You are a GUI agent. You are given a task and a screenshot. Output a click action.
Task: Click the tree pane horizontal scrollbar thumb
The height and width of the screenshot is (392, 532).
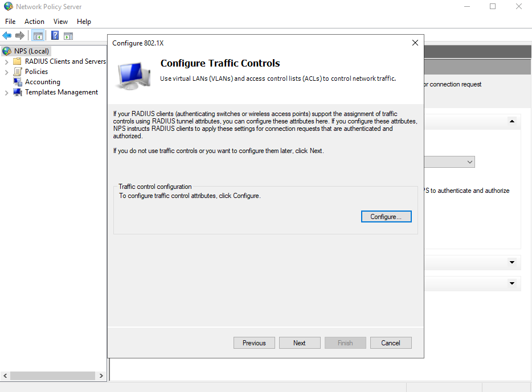coord(52,376)
